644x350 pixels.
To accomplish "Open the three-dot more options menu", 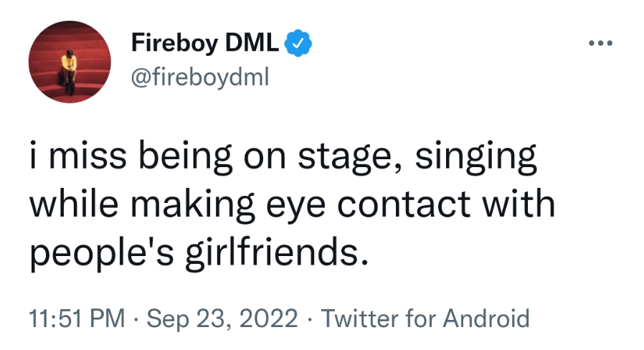I will 600,44.
